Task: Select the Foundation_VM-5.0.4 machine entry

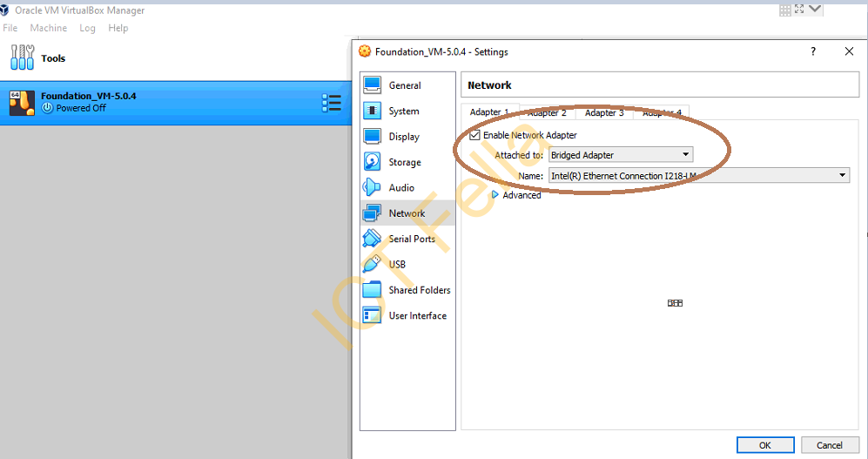Action: (x=176, y=103)
